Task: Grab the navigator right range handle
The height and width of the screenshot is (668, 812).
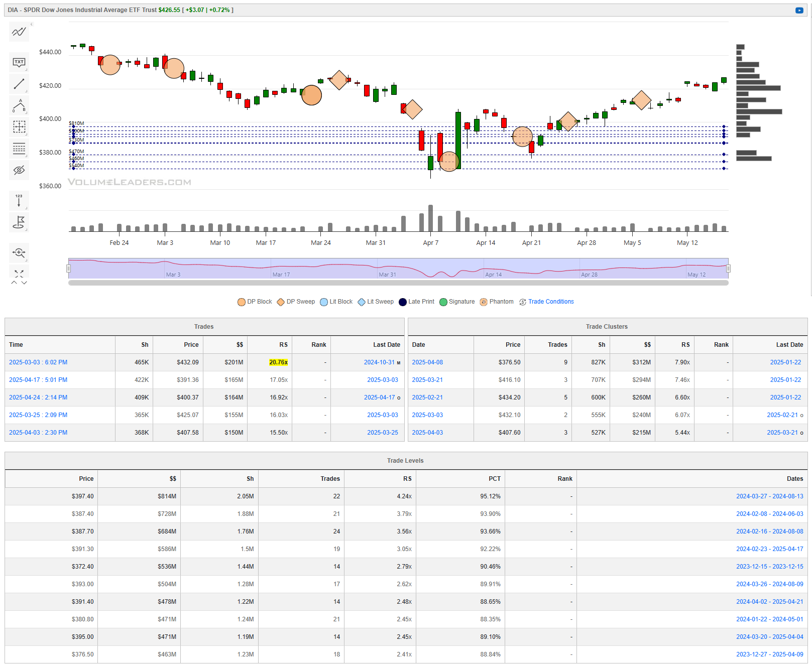Action: tap(728, 269)
